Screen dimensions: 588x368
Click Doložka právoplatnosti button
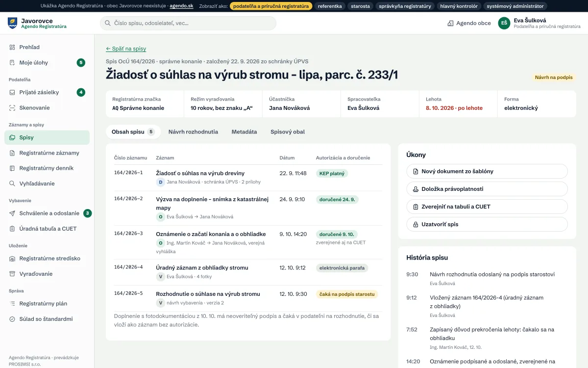coord(487,189)
